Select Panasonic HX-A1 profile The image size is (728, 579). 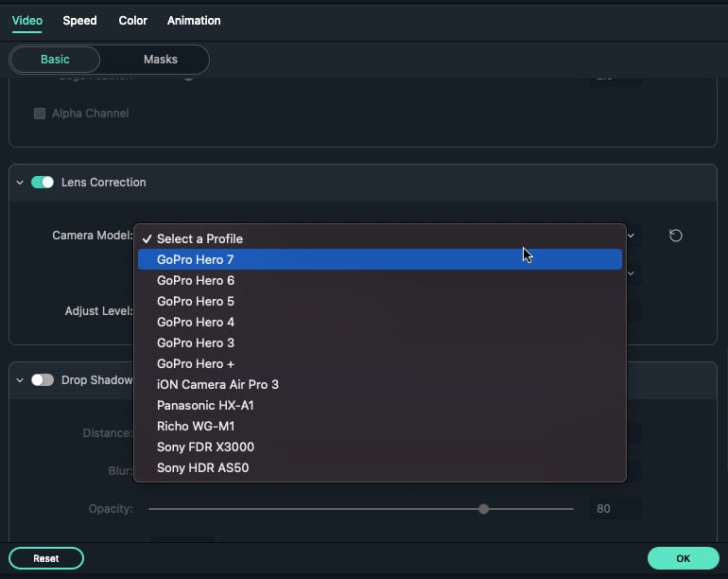click(380, 405)
